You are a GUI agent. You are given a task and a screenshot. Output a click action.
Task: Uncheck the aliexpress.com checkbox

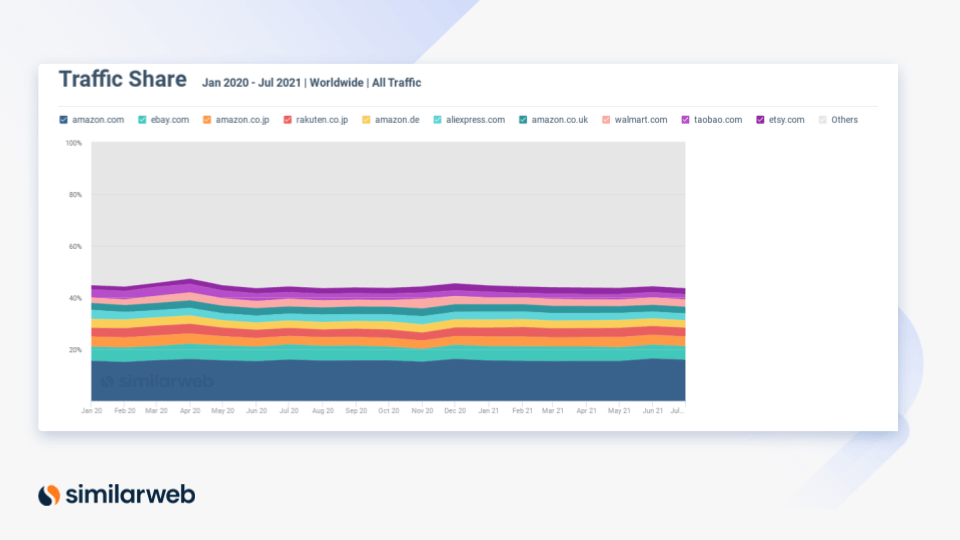437,120
